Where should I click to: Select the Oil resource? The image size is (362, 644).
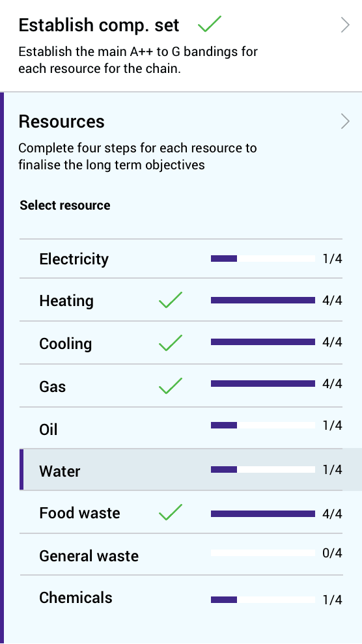pos(181,428)
